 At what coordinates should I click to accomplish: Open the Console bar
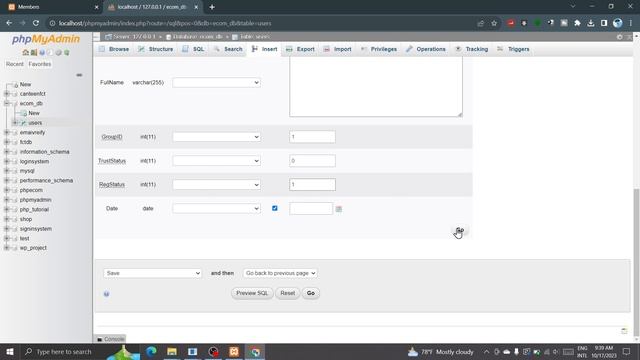tap(111, 339)
